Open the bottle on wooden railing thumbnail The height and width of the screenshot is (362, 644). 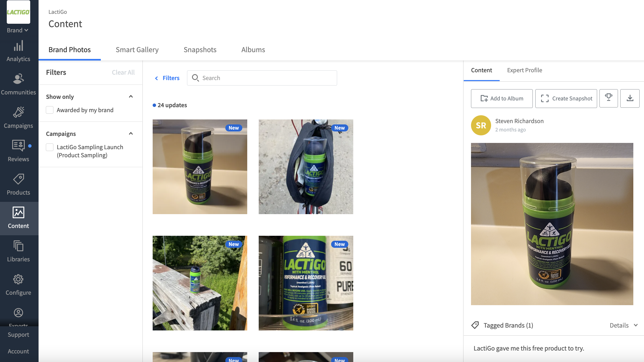[200, 283]
